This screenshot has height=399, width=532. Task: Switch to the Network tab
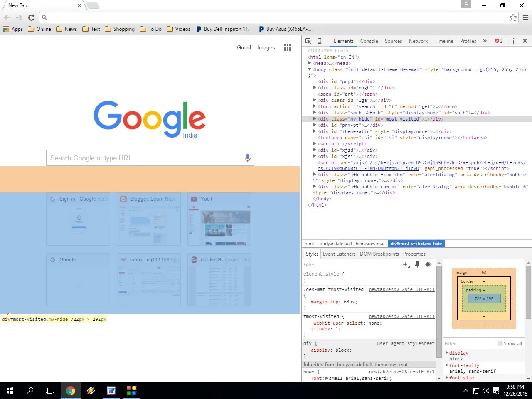[418, 41]
